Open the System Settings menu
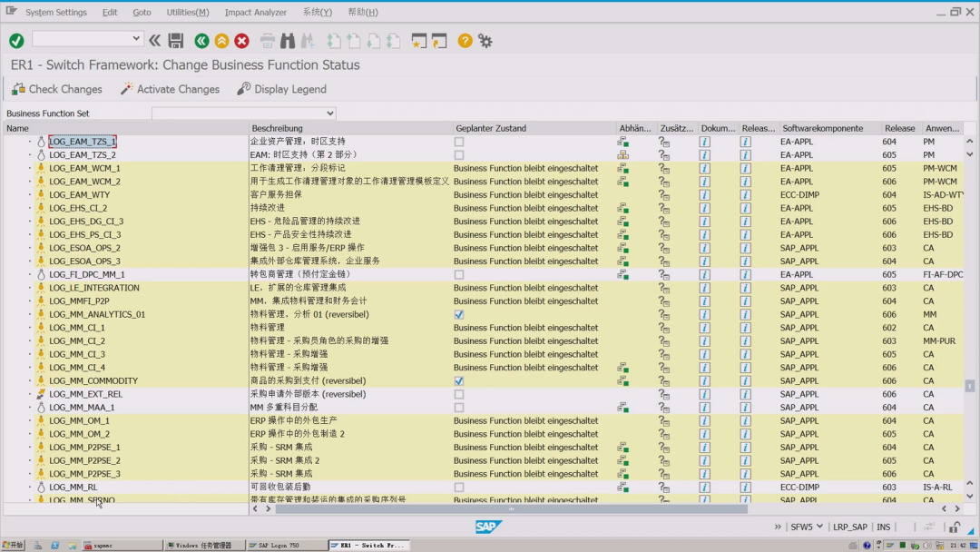980x552 pixels. point(56,12)
